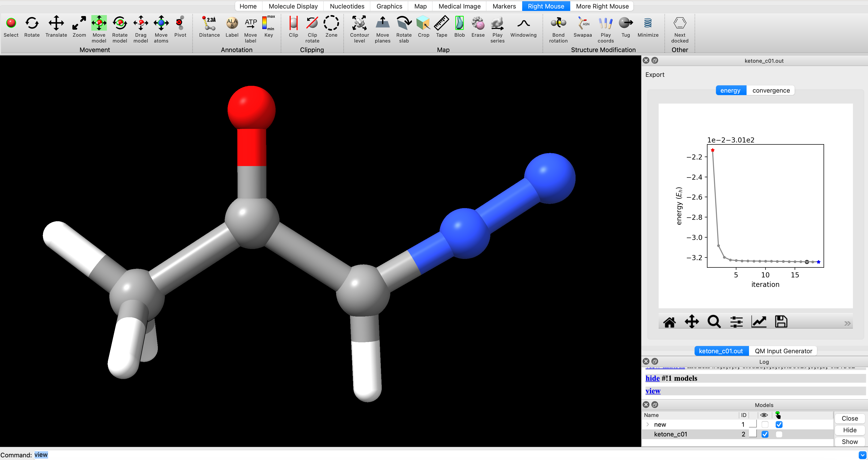The image size is (868, 460).
Task: Pick the Zoom mouse mode
Action: pos(79,23)
